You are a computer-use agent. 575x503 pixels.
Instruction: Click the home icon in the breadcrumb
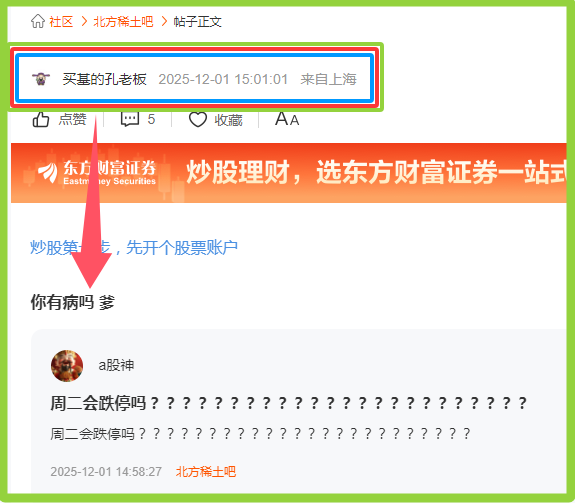[38, 21]
